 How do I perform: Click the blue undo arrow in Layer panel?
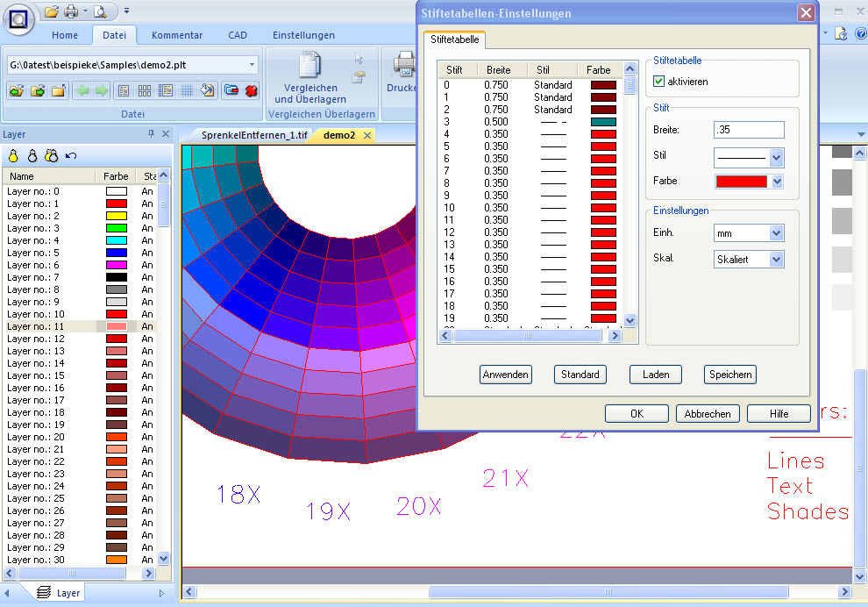point(71,156)
